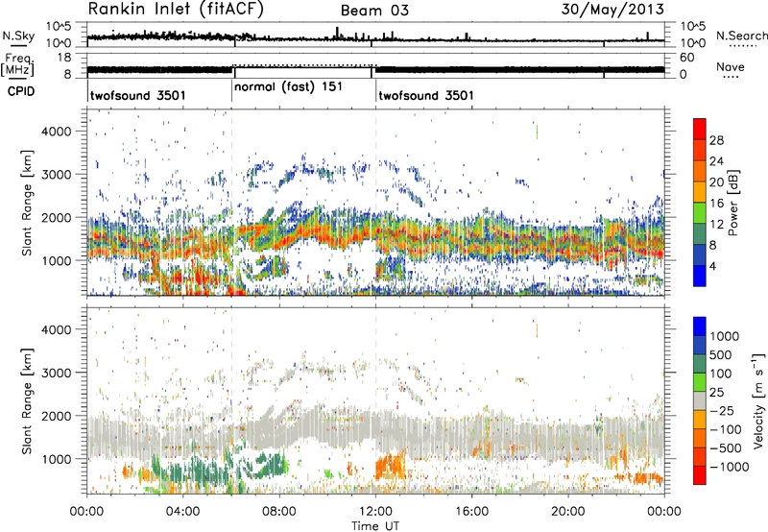Click the 'Velocity [m s-1]' colorbar title
This screenshot has height=532, width=768.
coord(758,400)
